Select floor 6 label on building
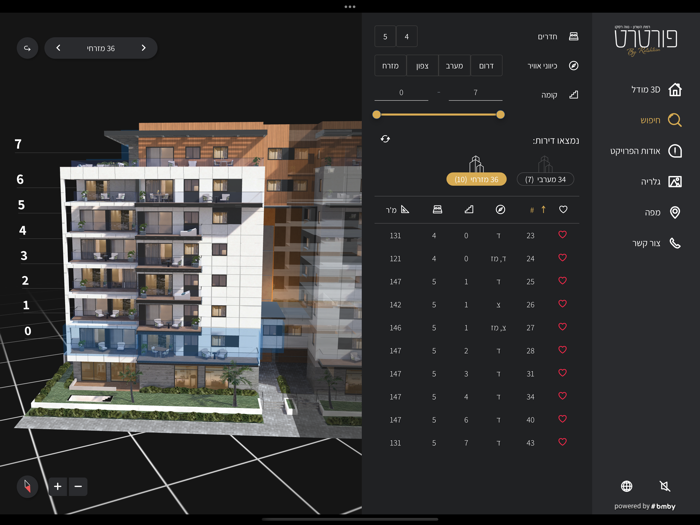 [20, 179]
